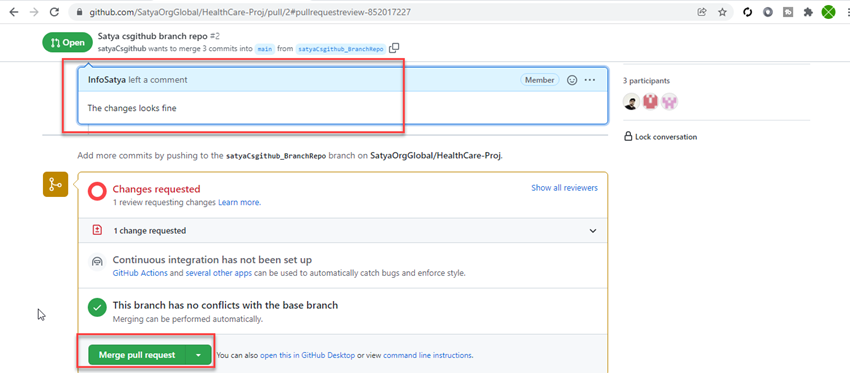Expand the 1 change requested row chevron
Viewport: 850px width, 373px height.
pos(593,230)
